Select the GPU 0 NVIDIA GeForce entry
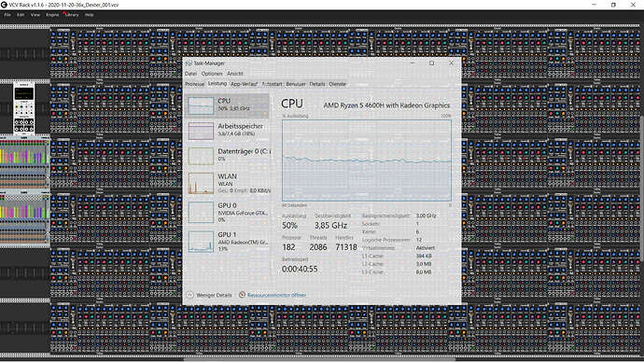Viewport: 644px width, 362px height. pos(228,212)
